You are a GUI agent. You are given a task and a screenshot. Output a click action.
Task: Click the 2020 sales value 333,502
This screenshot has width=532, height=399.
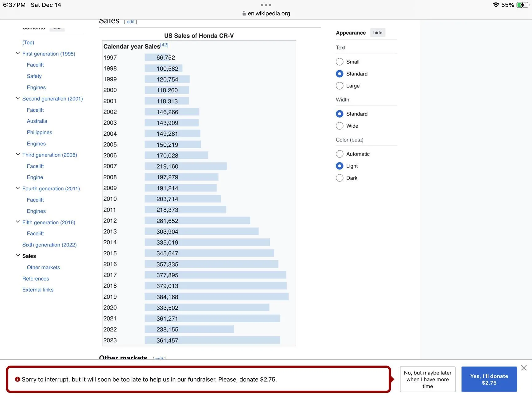167,308
